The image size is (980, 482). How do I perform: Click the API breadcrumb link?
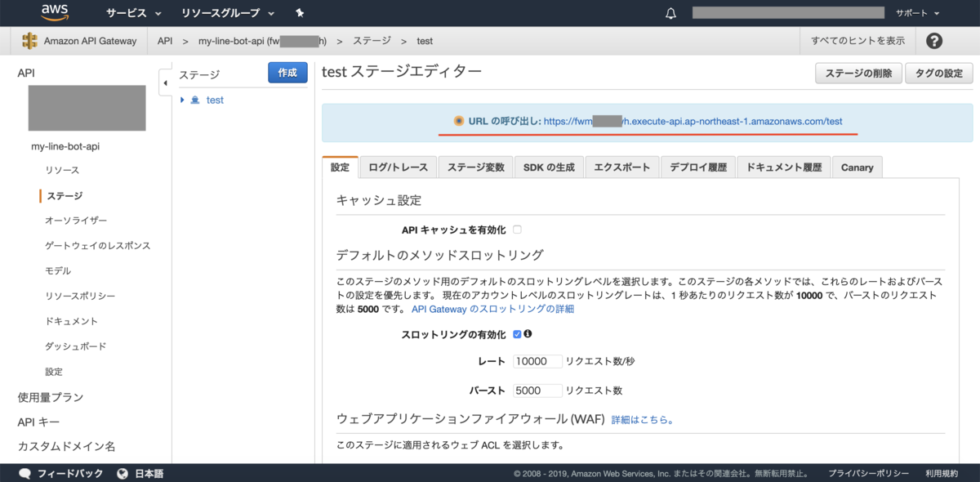point(165,41)
